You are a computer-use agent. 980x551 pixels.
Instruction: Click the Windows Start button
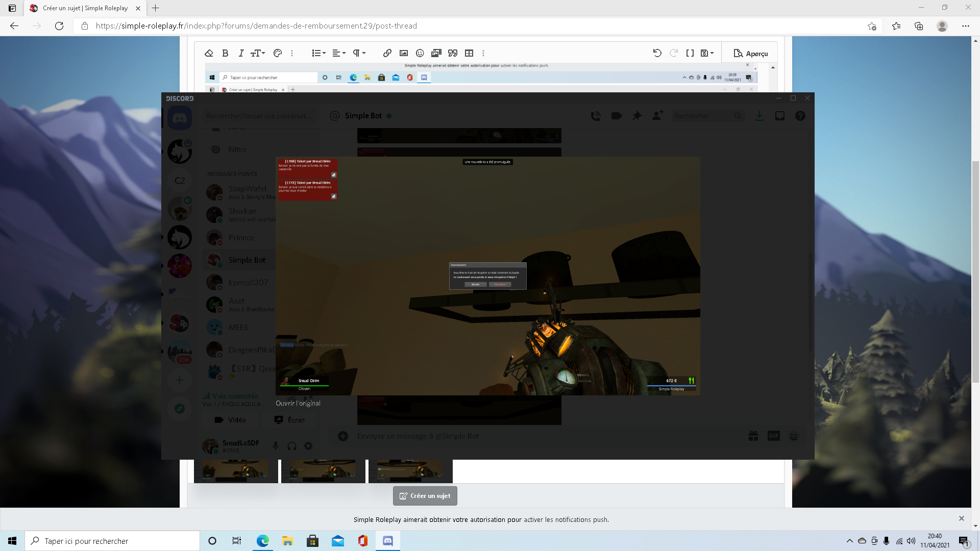click(x=12, y=541)
